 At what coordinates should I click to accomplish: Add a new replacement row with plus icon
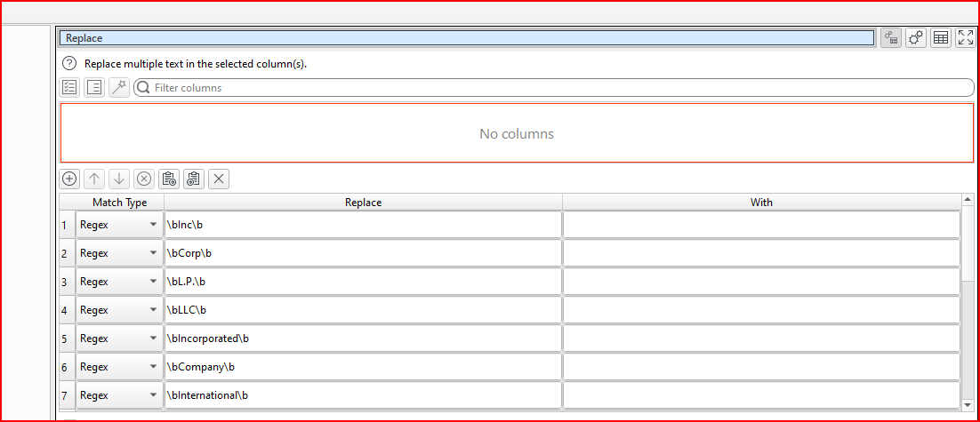(69, 179)
